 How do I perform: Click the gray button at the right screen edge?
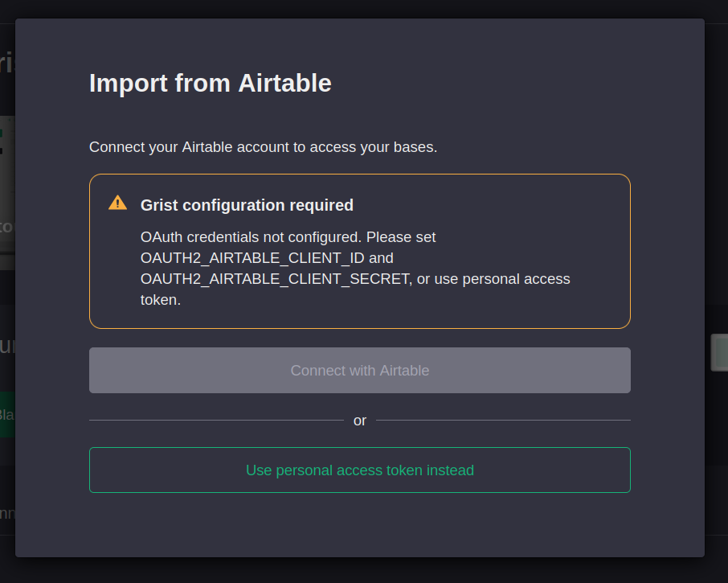[718, 352]
